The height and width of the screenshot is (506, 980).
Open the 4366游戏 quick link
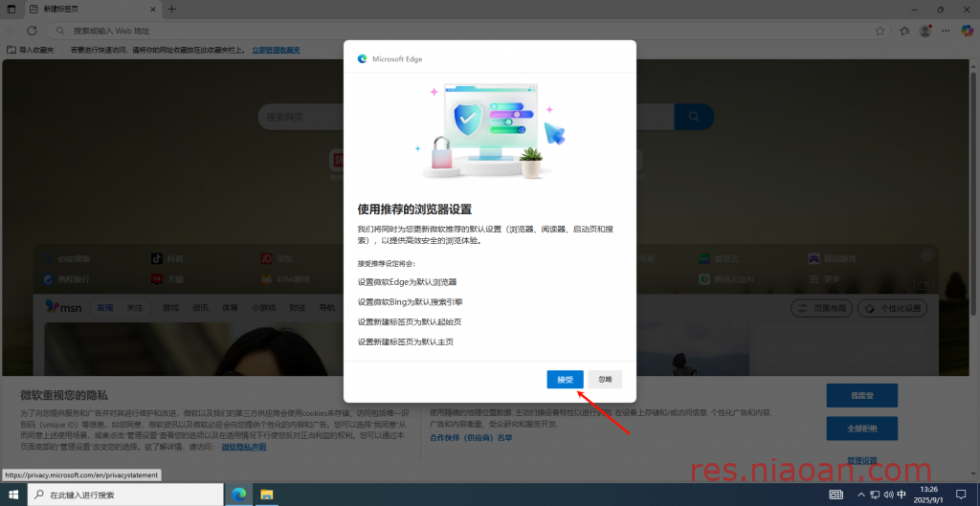pyautogui.click(x=285, y=279)
